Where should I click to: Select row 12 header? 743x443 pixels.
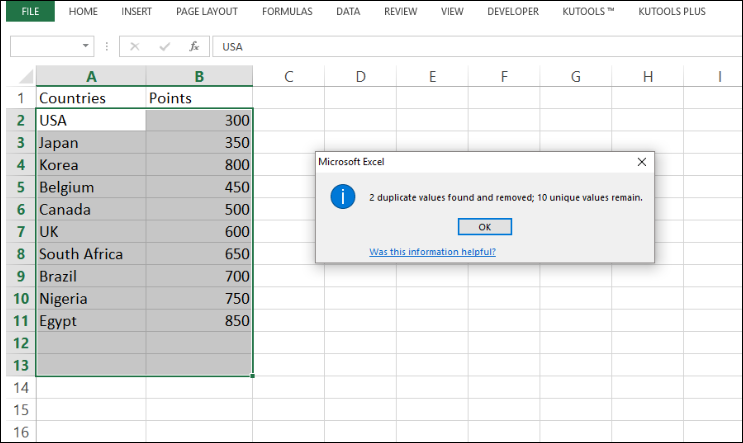click(18, 343)
